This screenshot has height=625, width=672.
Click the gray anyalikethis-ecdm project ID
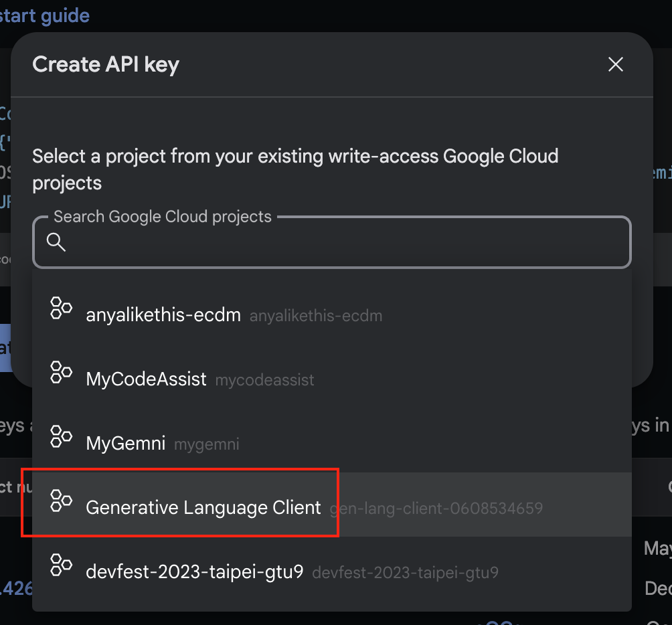pos(316,316)
